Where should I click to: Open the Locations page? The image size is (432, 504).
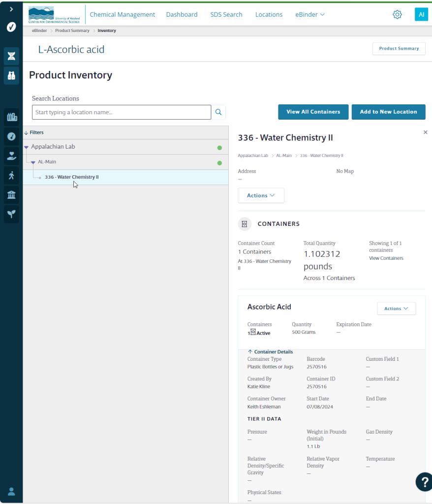coord(269,14)
